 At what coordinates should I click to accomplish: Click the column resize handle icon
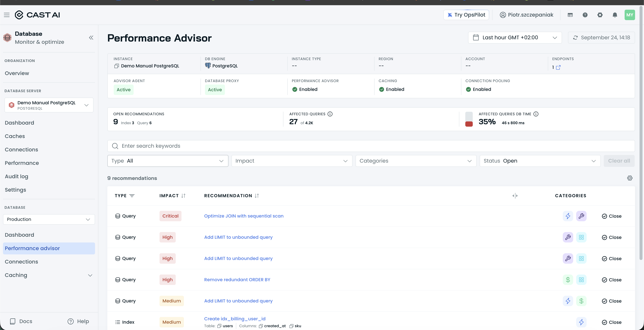coord(515,196)
